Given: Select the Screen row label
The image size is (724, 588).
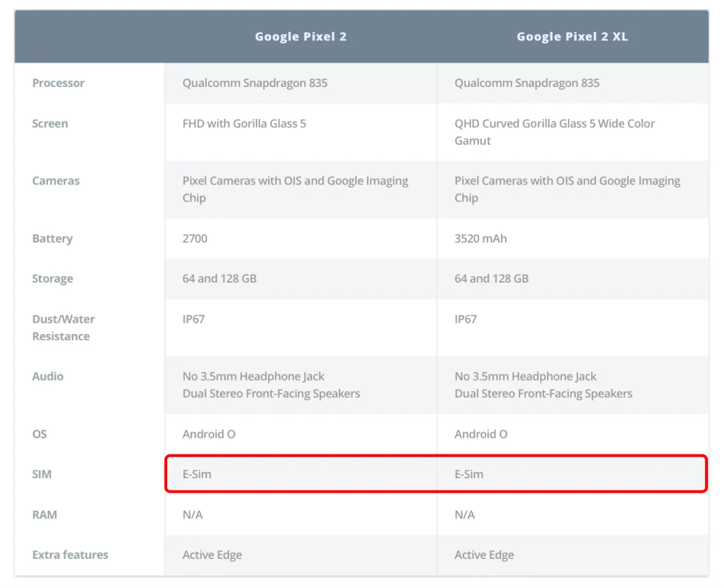Looking at the screenshot, I should 50,124.
